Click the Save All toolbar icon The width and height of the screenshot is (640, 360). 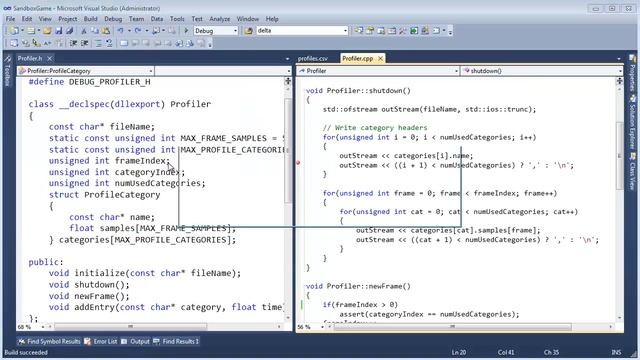[69, 31]
